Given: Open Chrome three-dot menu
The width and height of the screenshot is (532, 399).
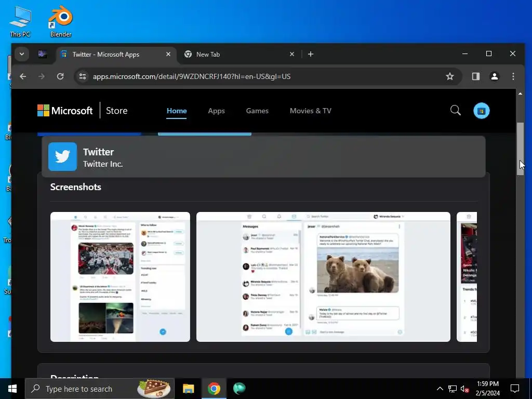Looking at the screenshot, I should pyautogui.click(x=513, y=77).
